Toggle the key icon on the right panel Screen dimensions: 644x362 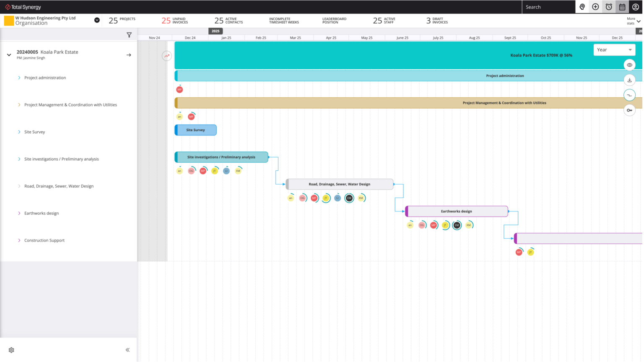pos(629,110)
